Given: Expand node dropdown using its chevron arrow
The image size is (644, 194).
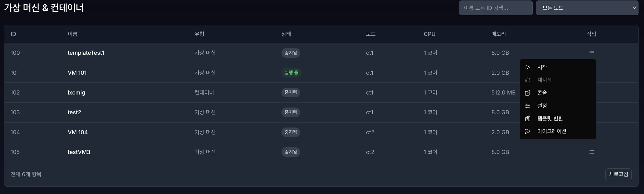Looking at the screenshot, I should 634,8.
